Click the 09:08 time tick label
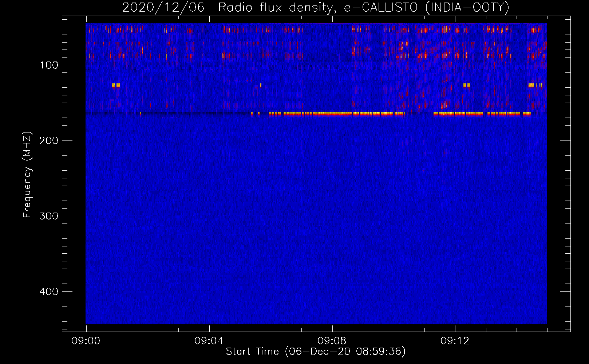 (x=332, y=341)
